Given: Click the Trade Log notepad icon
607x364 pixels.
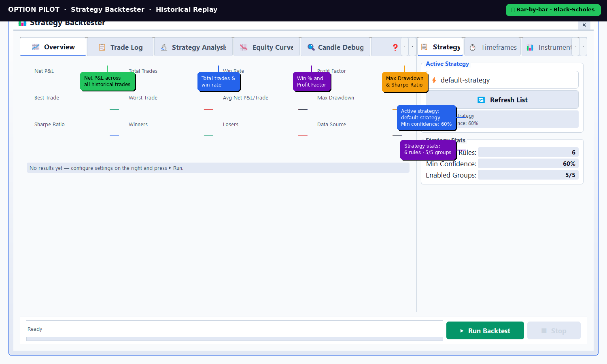Looking at the screenshot, I should [102, 47].
